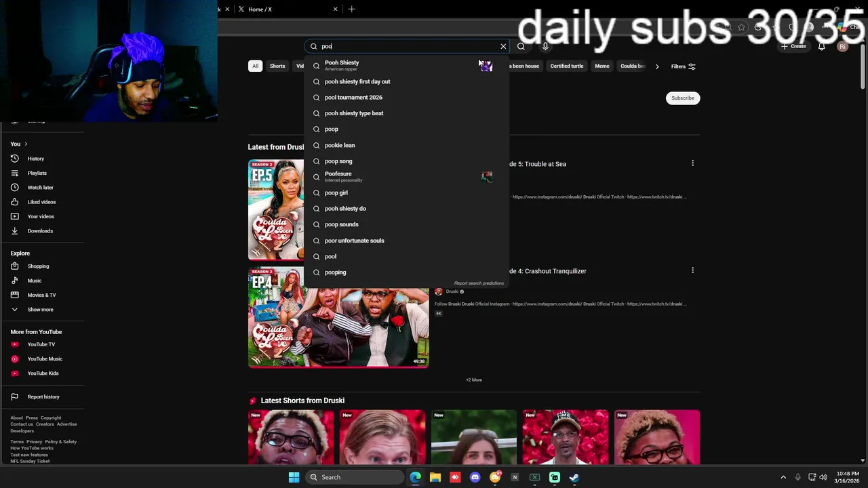The image size is (868, 488).
Task: Open options menu for Episode 5 video
Action: pyautogui.click(x=692, y=163)
